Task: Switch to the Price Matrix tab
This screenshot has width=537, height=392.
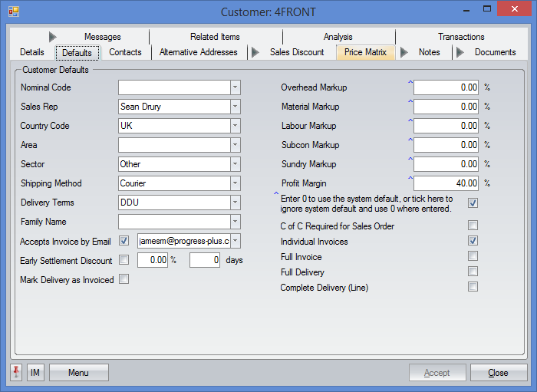Action: (364, 52)
